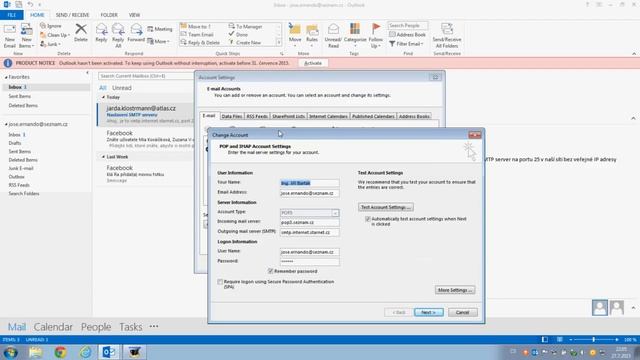This screenshot has height=360, width=640.
Task: Click the Meeting reply icon
Action: tap(150, 29)
